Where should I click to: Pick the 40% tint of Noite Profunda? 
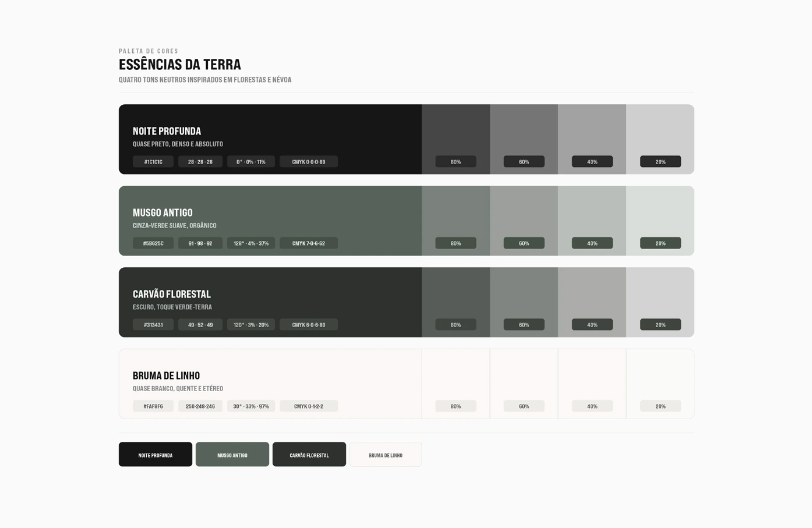(592, 139)
